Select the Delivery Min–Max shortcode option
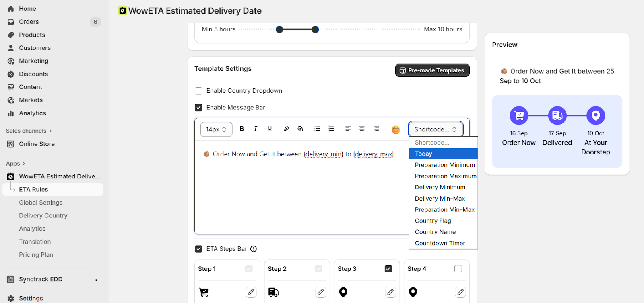 click(440, 199)
